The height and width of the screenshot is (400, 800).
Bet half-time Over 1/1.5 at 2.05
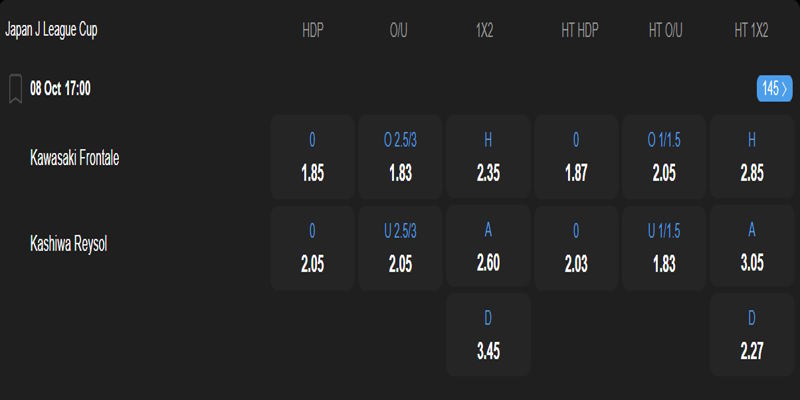[x=664, y=157]
